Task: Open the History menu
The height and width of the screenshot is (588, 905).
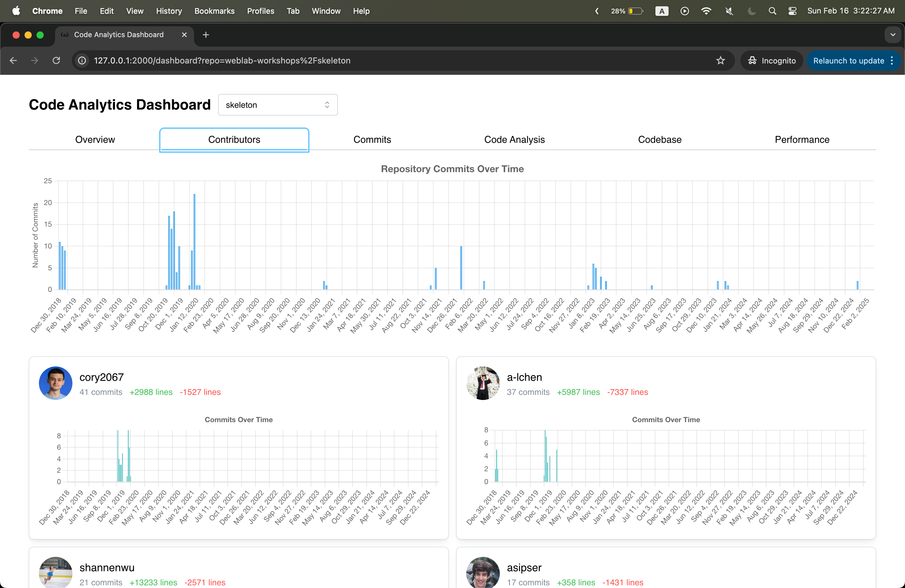Action: click(x=169, y=11)
